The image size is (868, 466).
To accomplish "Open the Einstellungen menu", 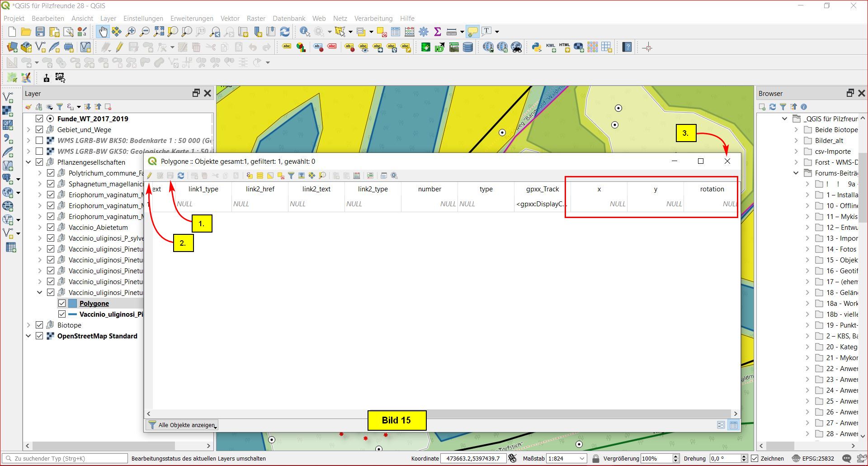I will click(x=143, y=19).
